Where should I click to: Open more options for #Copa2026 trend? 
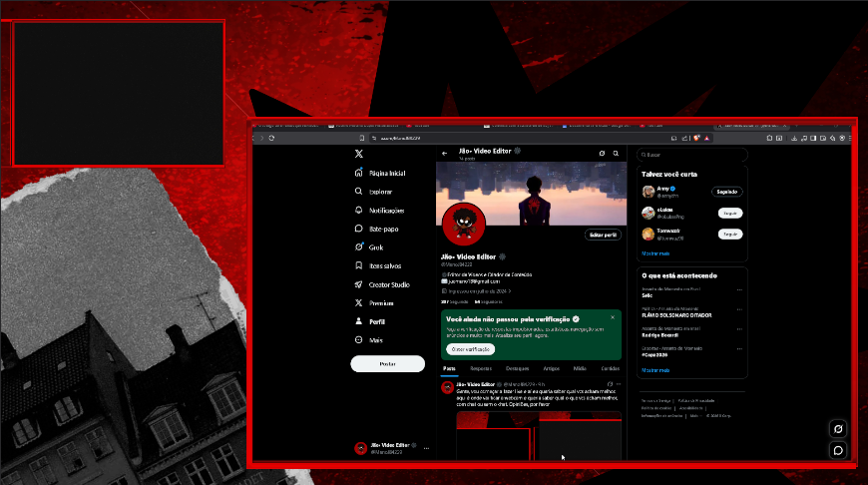[x=739, y=349]
